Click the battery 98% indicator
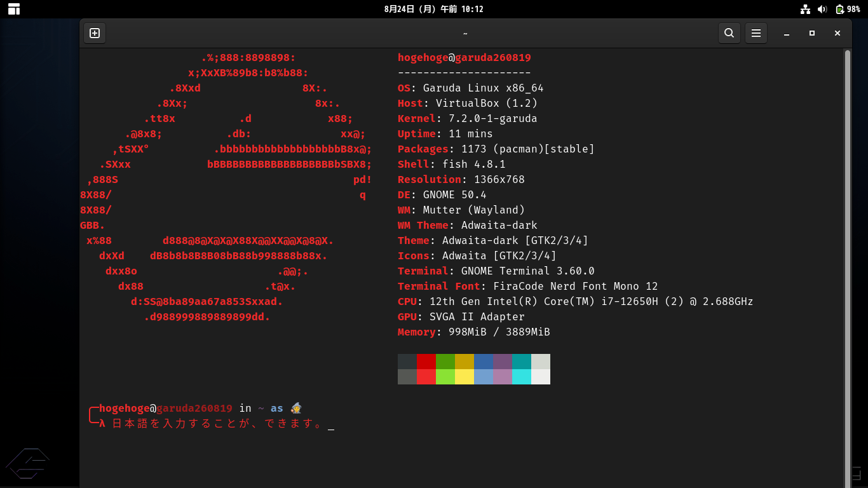Image resolution: width=868 pixels, height=488 pixels. tap(848, 9)
